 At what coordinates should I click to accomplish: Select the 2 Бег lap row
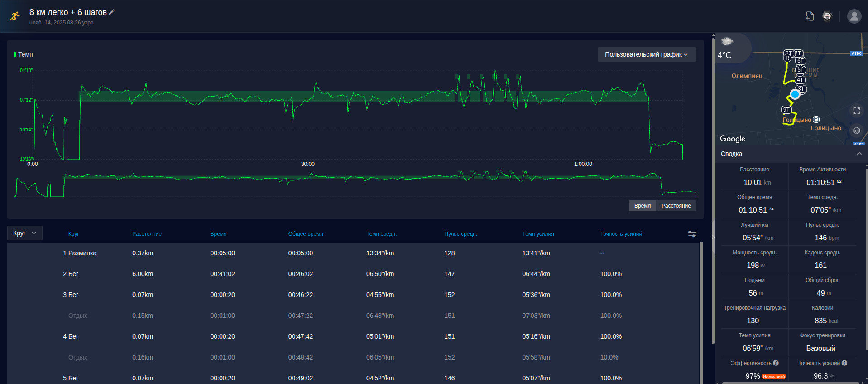pos(353,274)
